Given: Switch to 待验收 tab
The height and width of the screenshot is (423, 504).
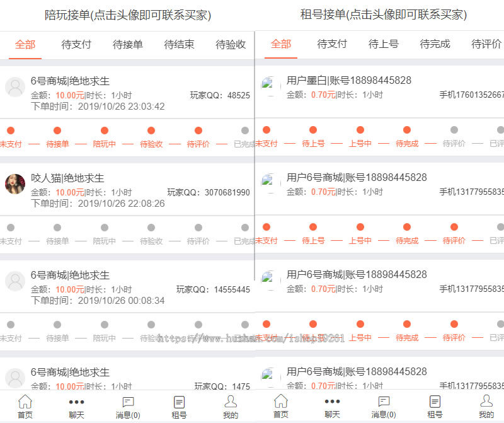Looking at the screenshot, I should coord(231,44).
